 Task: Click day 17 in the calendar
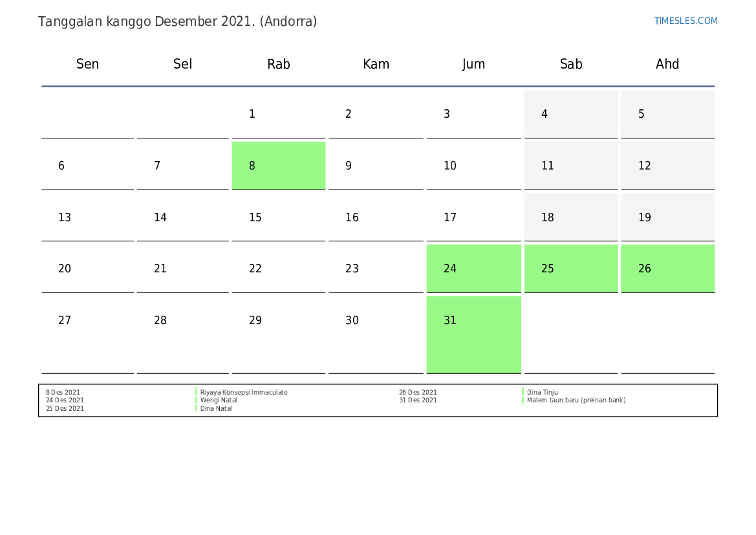473,217
